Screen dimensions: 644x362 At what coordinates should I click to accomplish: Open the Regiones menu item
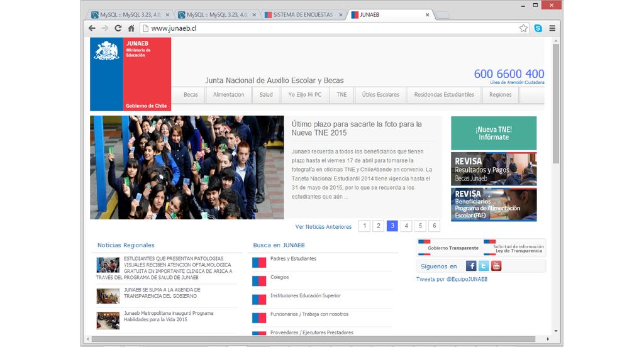pyautogui.click(x=500, y=94)
